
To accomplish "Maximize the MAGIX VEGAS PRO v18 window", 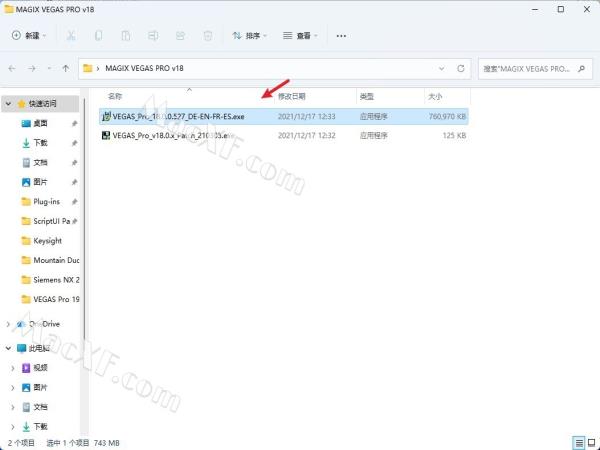I will pyautogui.click(x=561, y=9).
